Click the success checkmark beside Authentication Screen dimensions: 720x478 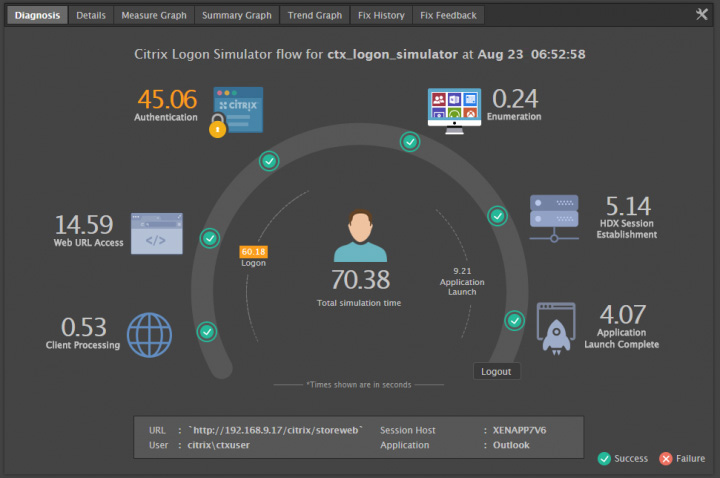tap(269, 161)
